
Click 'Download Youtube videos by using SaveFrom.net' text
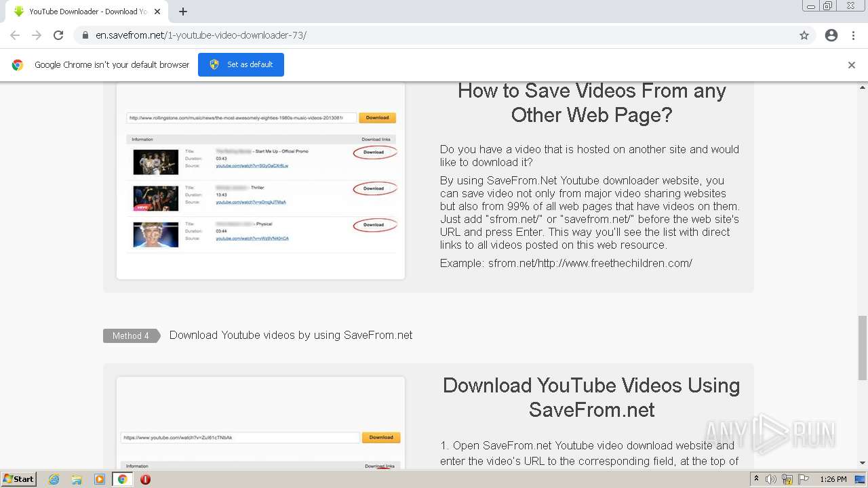click(291, 335)
